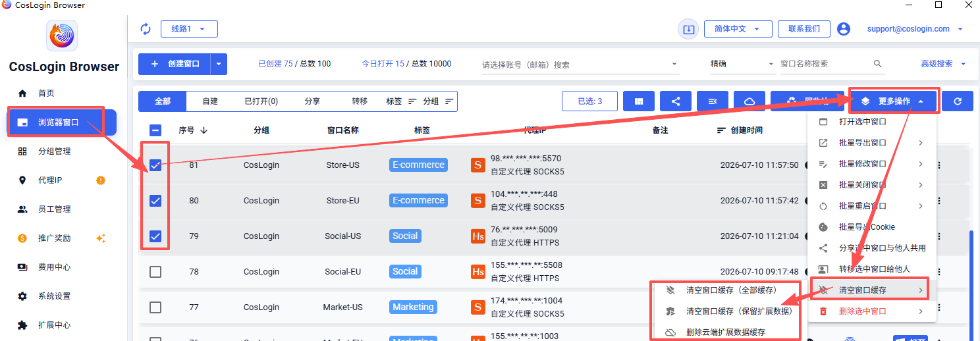Select 转移选中窗口给他人 in the menu
The width and height of the screenshot is (980, 341).
pyautogui.click(x=872, y=269)
